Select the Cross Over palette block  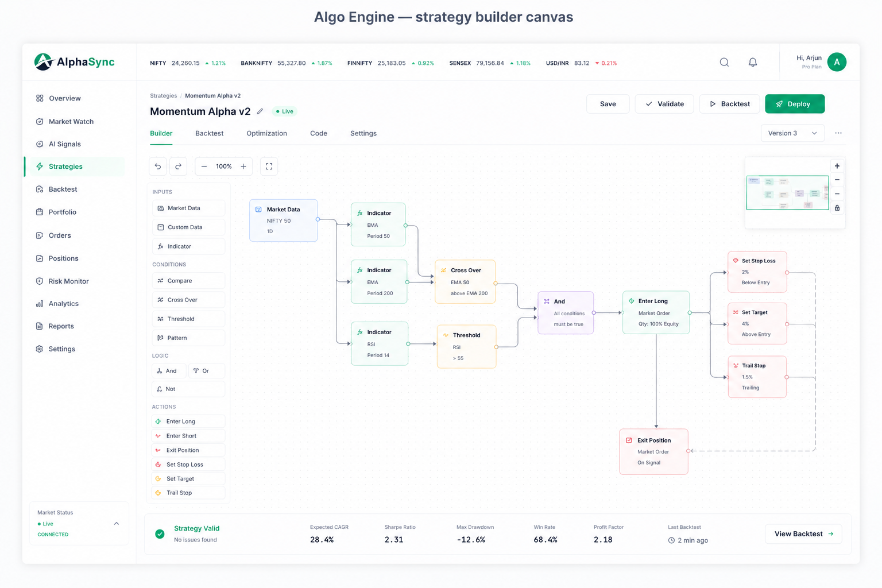[x=189, y=300]
